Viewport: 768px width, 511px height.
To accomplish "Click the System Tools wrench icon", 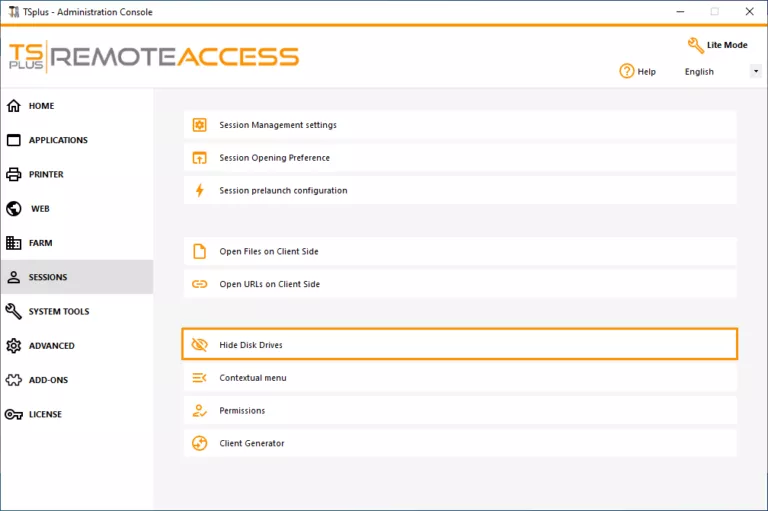I will [14, 312].
